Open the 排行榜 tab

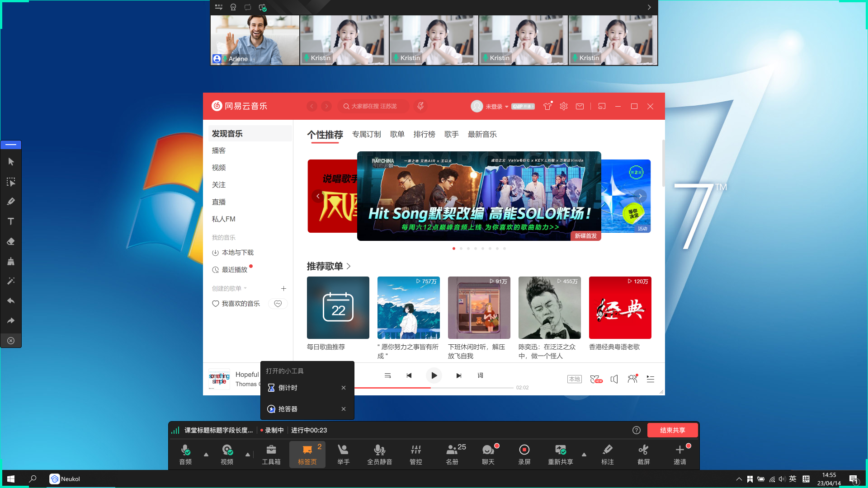click(425, 134)
